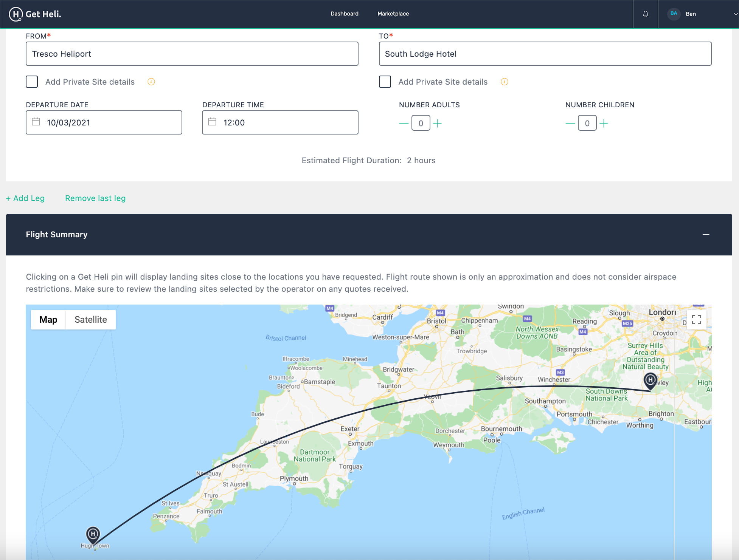This screenshot has height=560, width=739.
Task: Click the info icon beside the FROM private site
Action: [151, 82]
